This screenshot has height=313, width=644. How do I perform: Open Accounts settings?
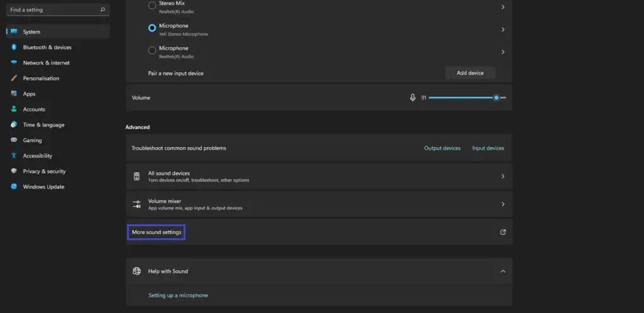click(58, 109)
